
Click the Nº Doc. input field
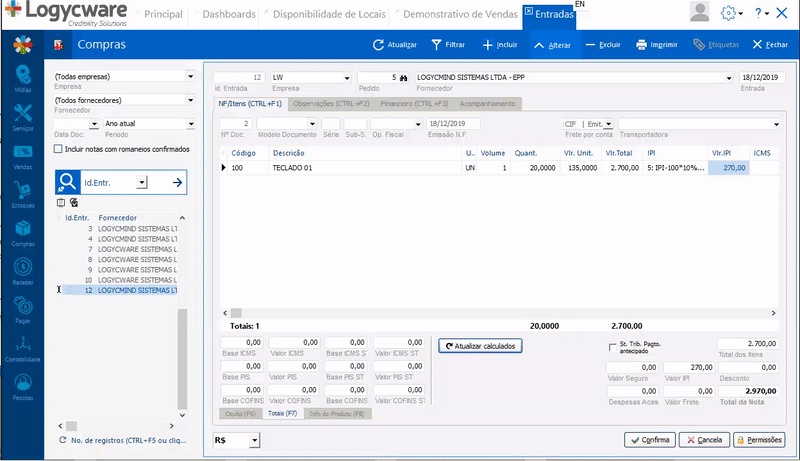click(x=234, y=124)
